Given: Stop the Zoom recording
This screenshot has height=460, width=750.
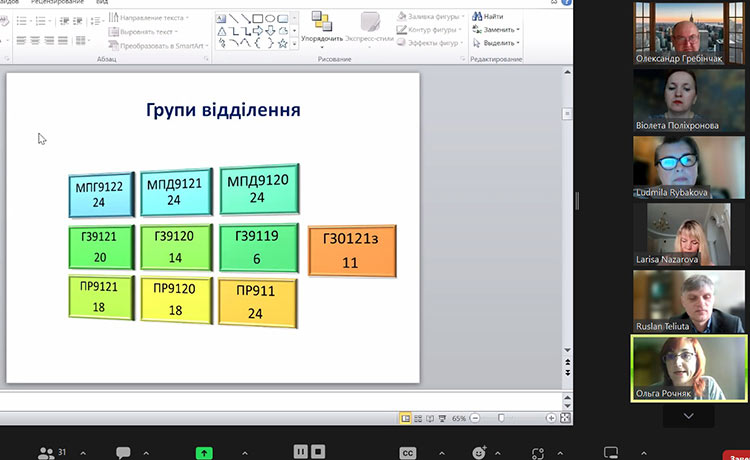Looking at the screenshot, I should coord(318,453).
